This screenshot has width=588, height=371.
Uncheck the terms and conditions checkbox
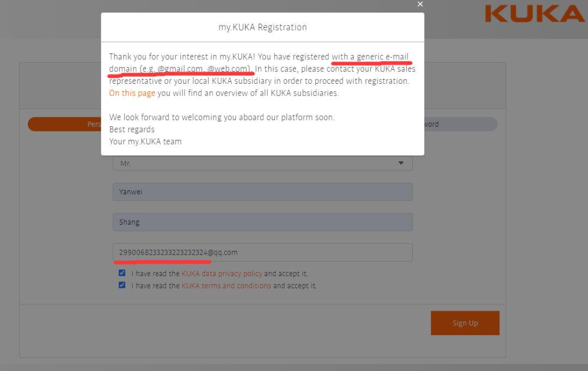122,285
